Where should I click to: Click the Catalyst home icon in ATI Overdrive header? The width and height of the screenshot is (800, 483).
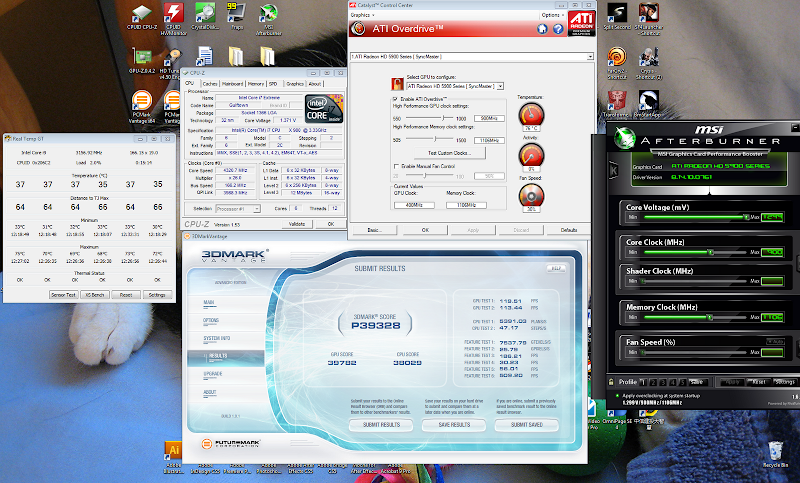click(x=542, y=29)
